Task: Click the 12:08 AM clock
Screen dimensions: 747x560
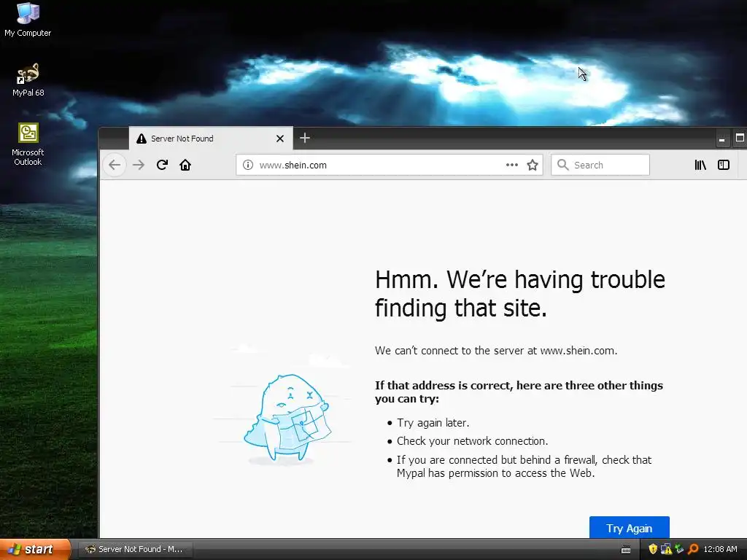Action: pyautogui.click(x=720, y=549)
